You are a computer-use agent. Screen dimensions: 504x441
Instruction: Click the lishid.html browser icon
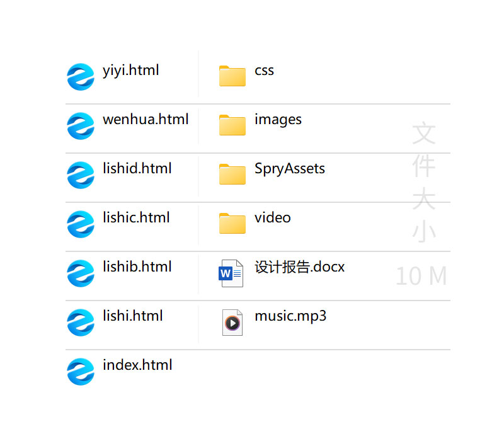81,175
